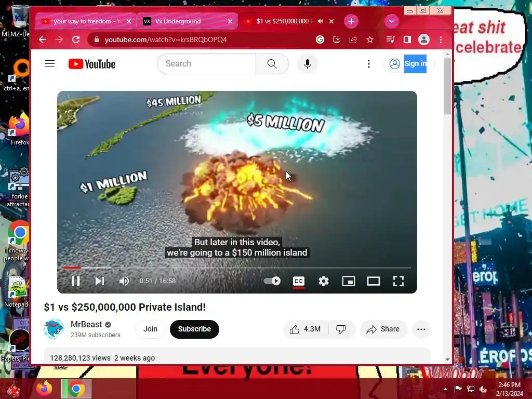The width and height of the screenshot is (532, 399).
Task: Reload the YouTube page
Action: [x=76, y=39]
